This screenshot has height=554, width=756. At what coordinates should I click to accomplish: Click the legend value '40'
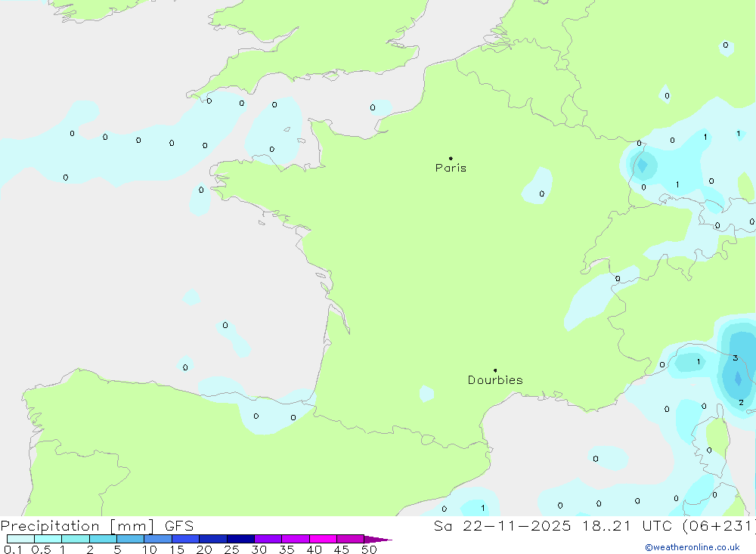pyautogui.click(x=314, y=549)
